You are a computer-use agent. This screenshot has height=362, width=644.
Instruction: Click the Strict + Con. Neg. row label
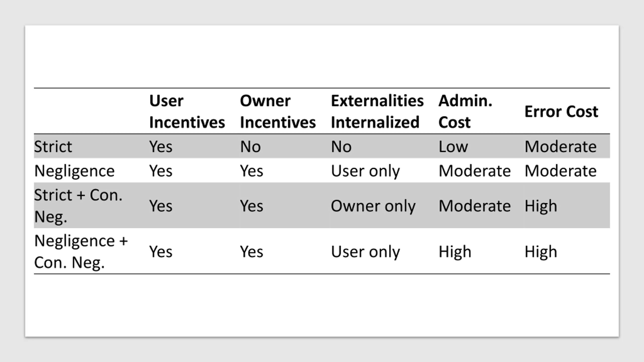pos(78,206)
